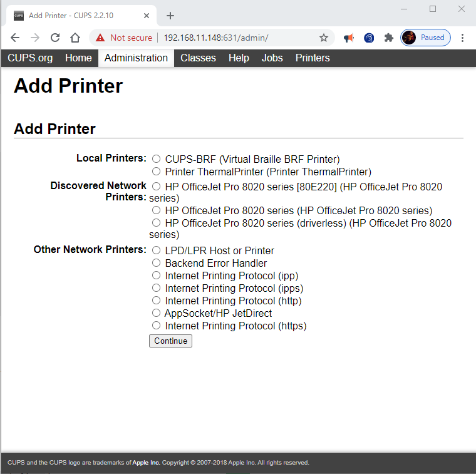
Task: Select HP OfficeJet Pro 8020 series [80E220]
Action: [156, 186]
